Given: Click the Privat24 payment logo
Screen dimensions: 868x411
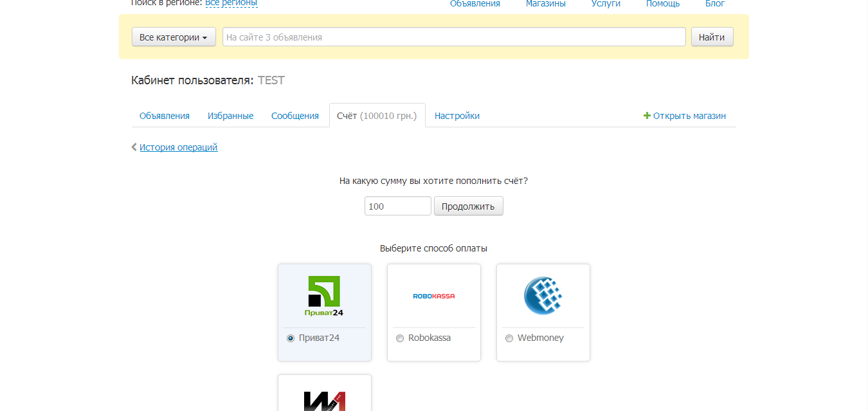Looking at the screenshot, I should point(325,297).
